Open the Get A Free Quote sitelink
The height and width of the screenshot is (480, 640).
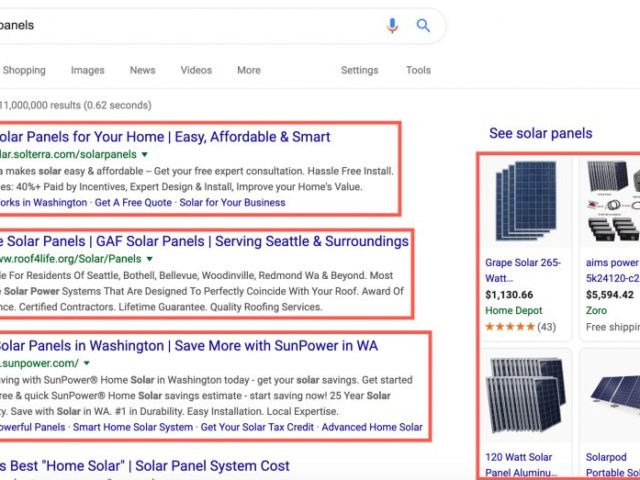click(x=131, y=202)
